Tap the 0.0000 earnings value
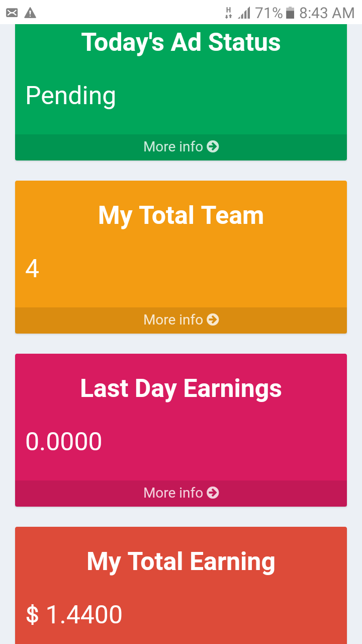 pos(64,442)
